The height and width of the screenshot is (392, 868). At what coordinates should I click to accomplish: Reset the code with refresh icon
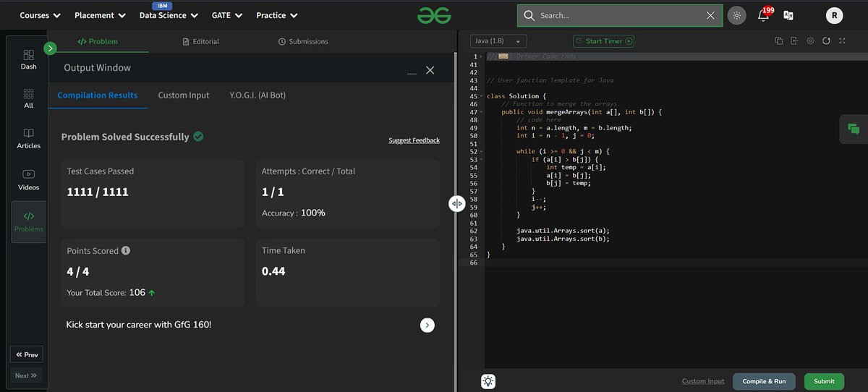[826, 41]
